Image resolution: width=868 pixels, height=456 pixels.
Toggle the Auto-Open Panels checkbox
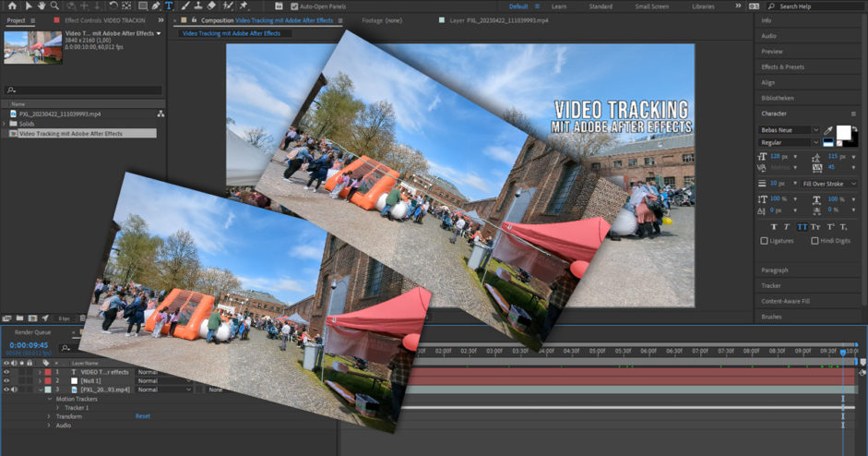(293, 6)
